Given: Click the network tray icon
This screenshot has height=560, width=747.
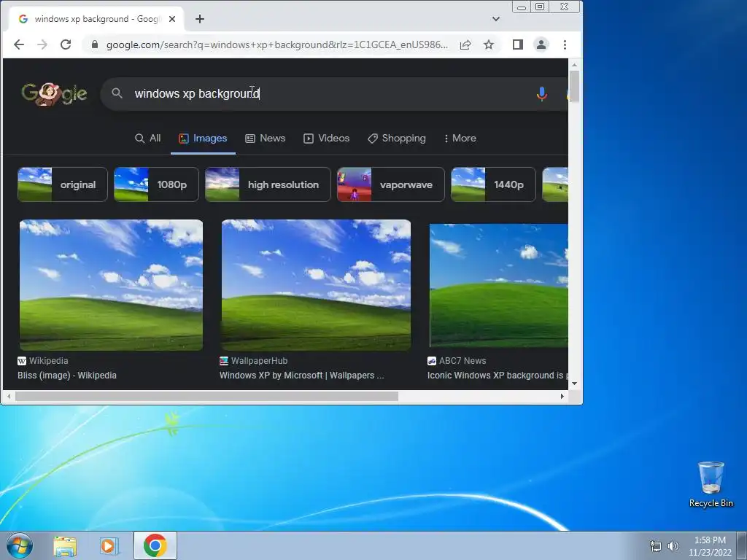Looking at the screenshot, I should click(x=656, y=546).
